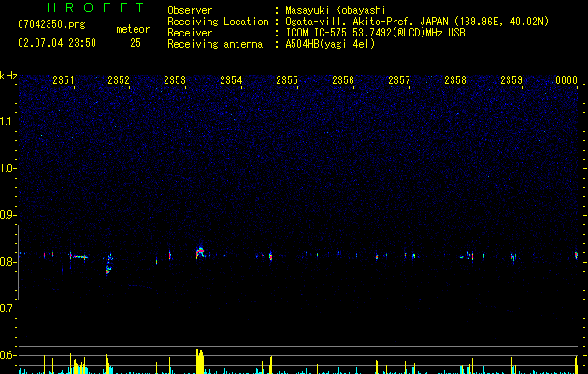Click the 1.0 kHz frequency label
Screen dimensions: 588x374
click(x=7, y=168)
